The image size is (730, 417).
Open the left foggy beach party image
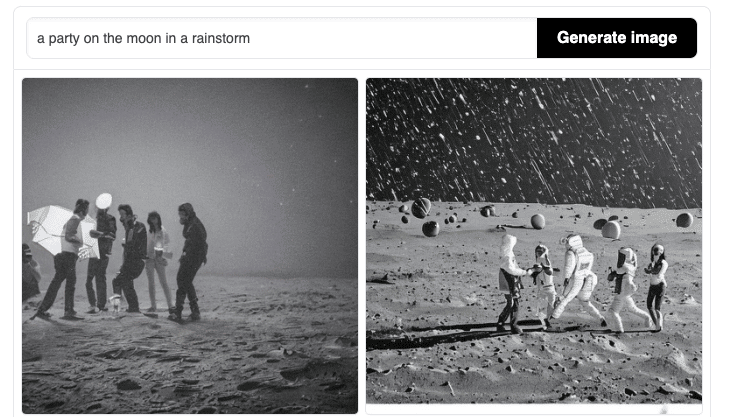pos(190,246)
